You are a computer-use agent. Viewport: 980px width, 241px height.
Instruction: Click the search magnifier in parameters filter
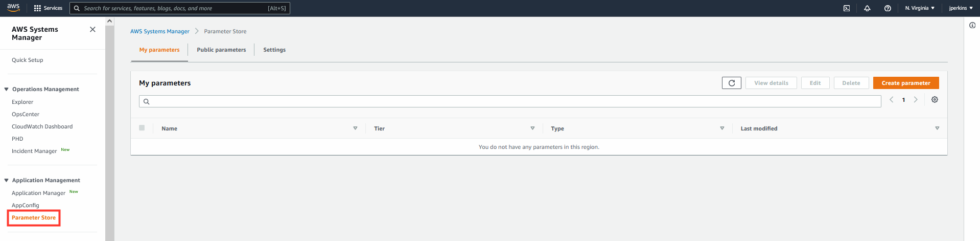(146, 101)
